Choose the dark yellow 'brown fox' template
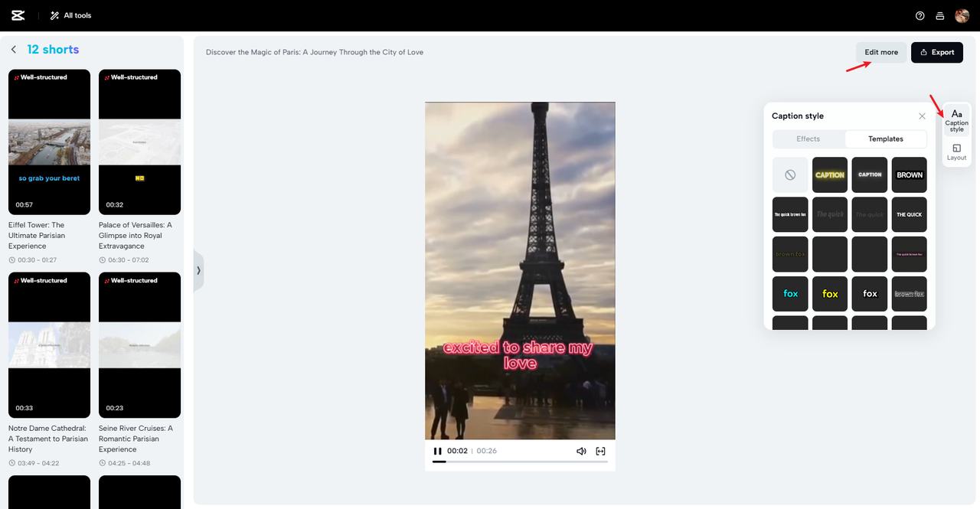Image resolution: width=980 pixels, height=509 pixels. (790, 254)
